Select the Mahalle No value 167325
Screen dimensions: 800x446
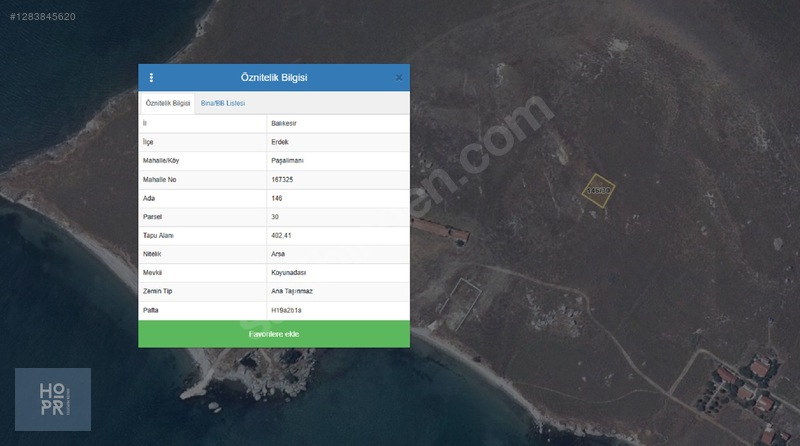pyautogui.click(x=282, y=180)
